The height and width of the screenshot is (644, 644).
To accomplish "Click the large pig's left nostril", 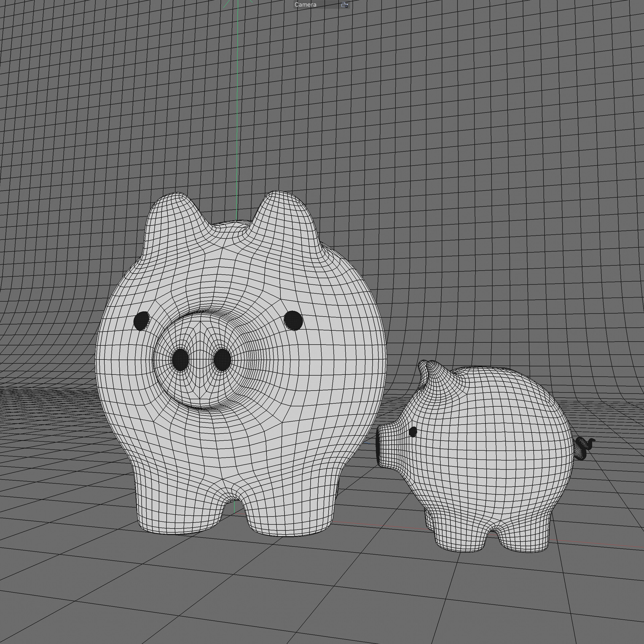I will point(180,359).
